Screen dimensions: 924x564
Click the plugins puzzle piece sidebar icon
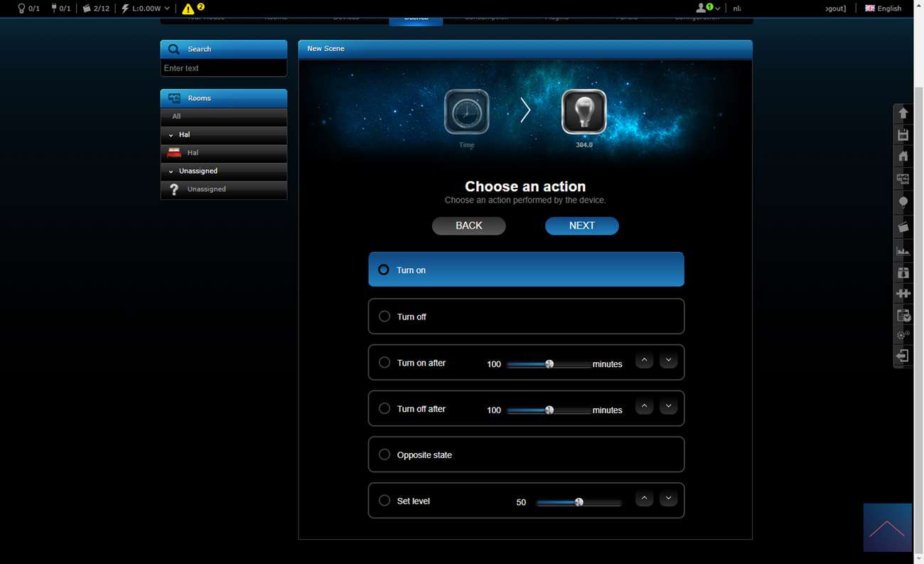tap(903, 293)
